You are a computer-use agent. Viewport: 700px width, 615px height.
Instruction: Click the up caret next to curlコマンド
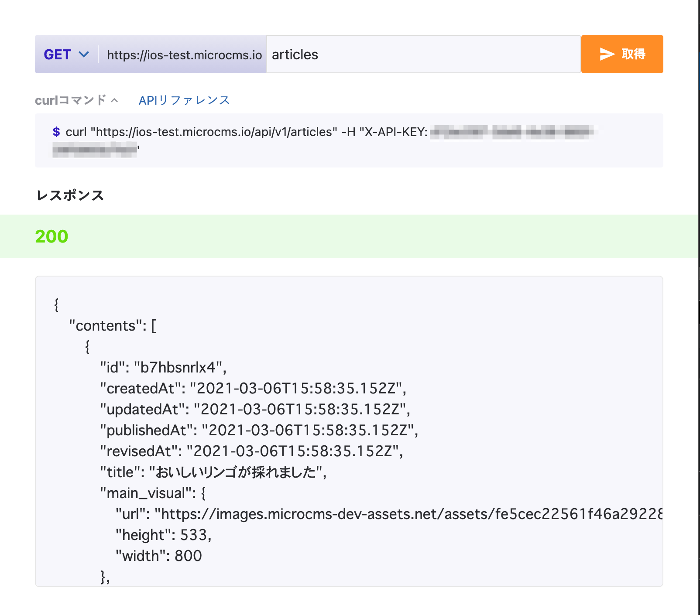tap(115, 100)
